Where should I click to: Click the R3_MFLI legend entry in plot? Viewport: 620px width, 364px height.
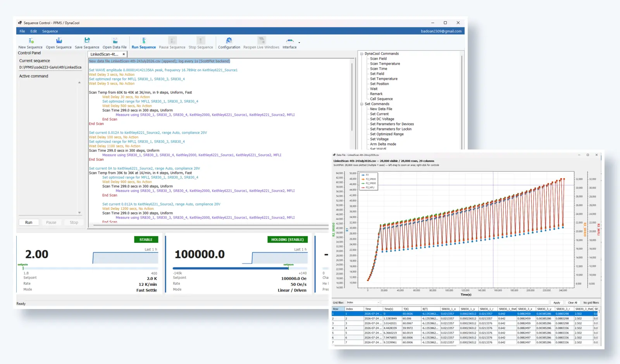[x=368, y=187]
